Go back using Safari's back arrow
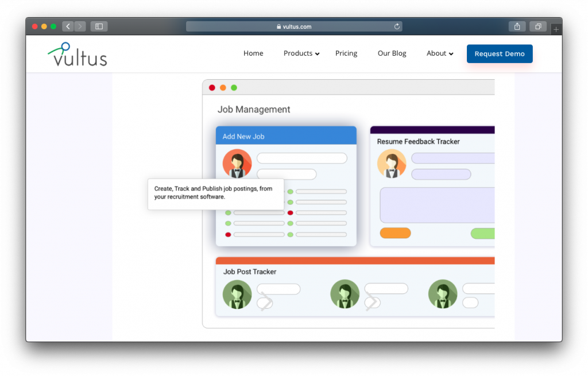 [x=68, y=26]
